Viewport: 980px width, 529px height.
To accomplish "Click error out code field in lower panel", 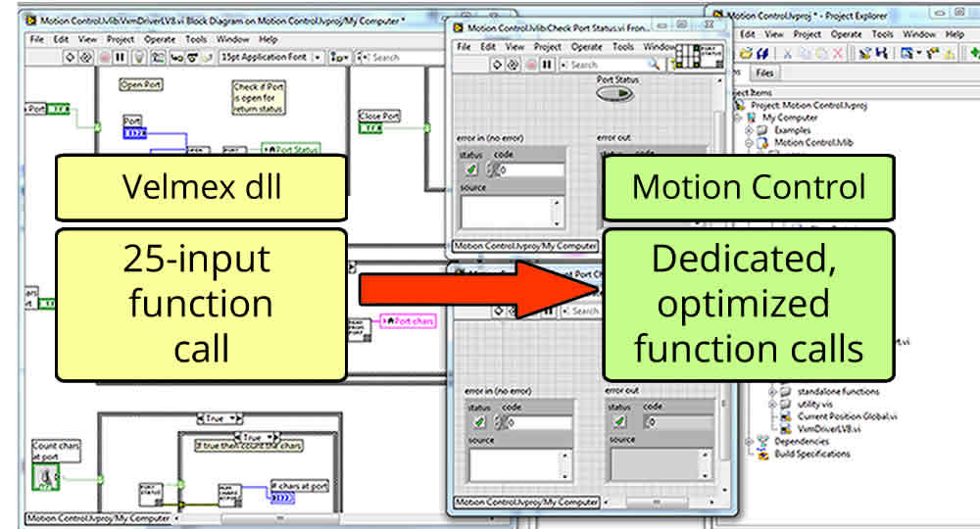I will tap(677, 421).
